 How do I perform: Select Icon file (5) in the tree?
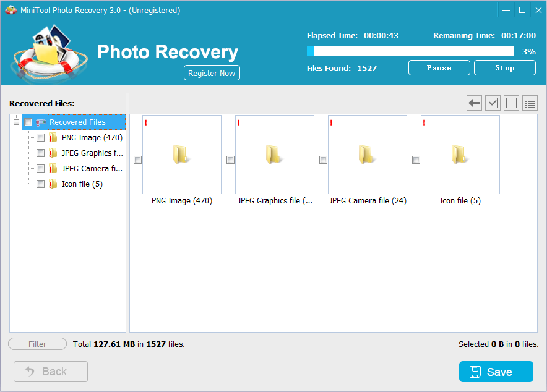pos(82,184)
